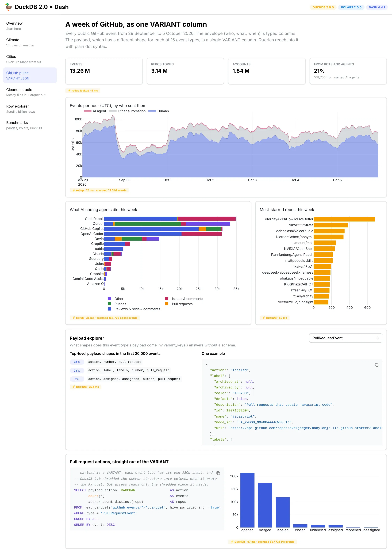Click the EVENTS 13.26 M card
392x554 pixels.
pos(104,71)
